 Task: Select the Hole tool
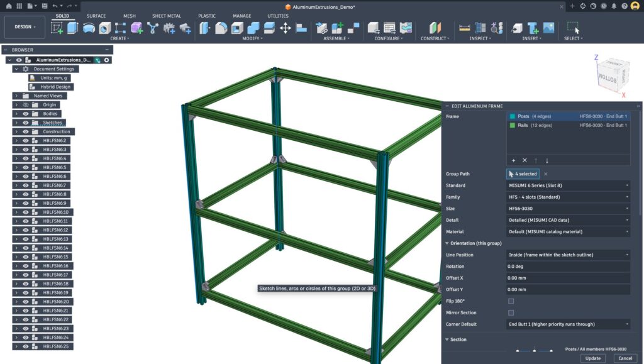[105, 28]
